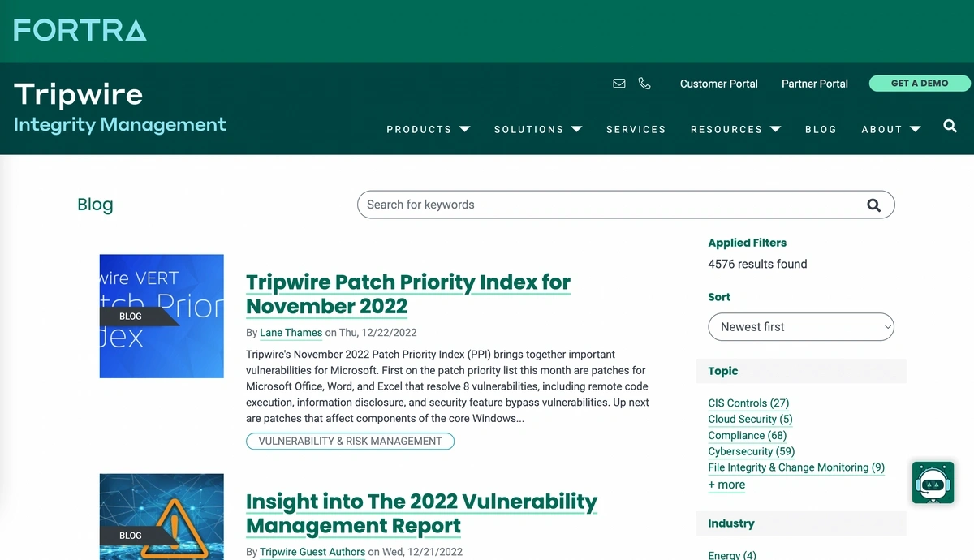Click the Vulnerability Management Report warning thumbnail
The width and height of the screenshot is (974, 560).
(162, 517)
